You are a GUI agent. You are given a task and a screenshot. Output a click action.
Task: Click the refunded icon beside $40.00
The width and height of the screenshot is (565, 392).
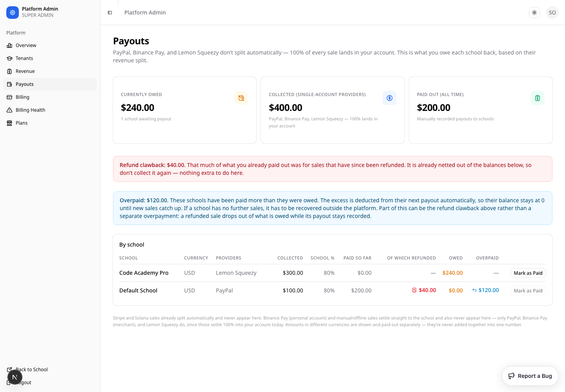click(x=414, y=290)
